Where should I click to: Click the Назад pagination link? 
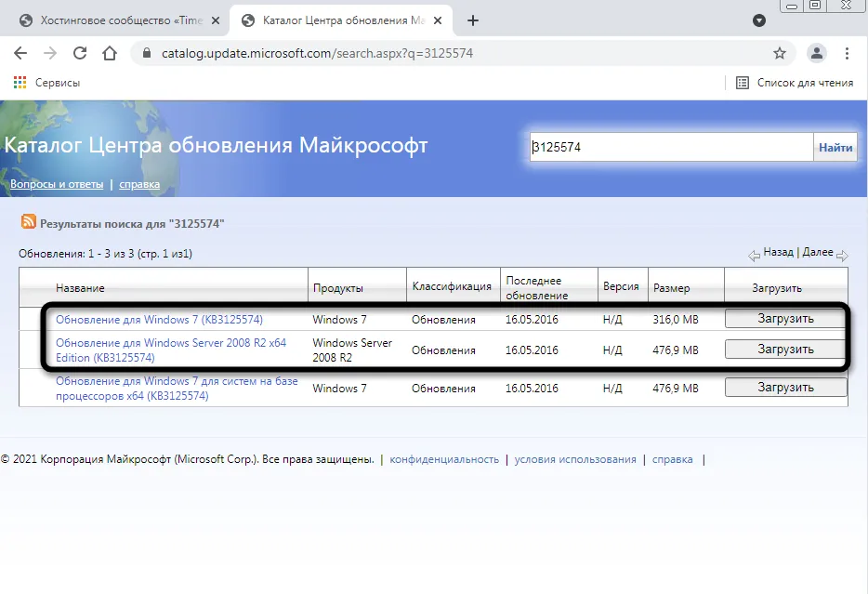[779, 252]
